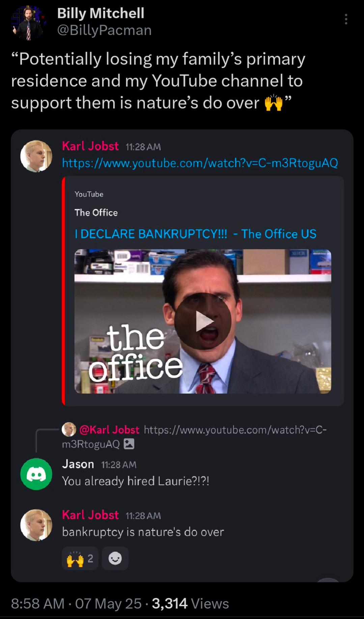This screenshot has width=364, height=619.
Task: Play the Office video thumbnail
Action: point(203,321)
